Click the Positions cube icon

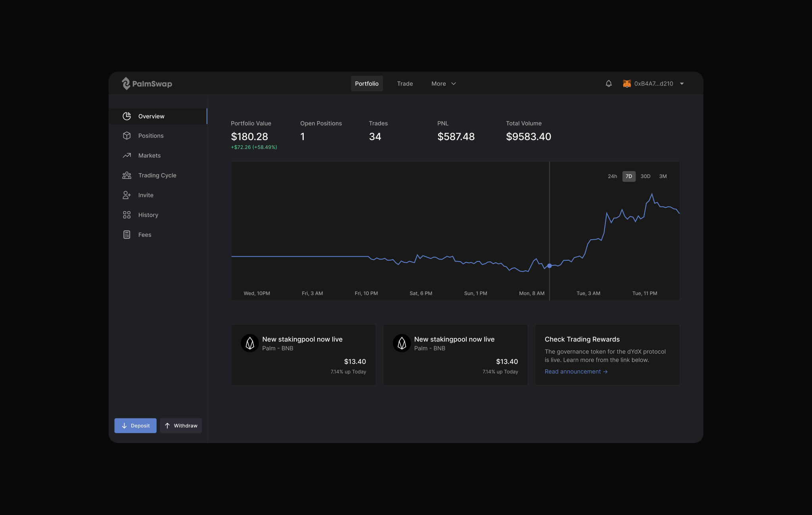(127, 136)
